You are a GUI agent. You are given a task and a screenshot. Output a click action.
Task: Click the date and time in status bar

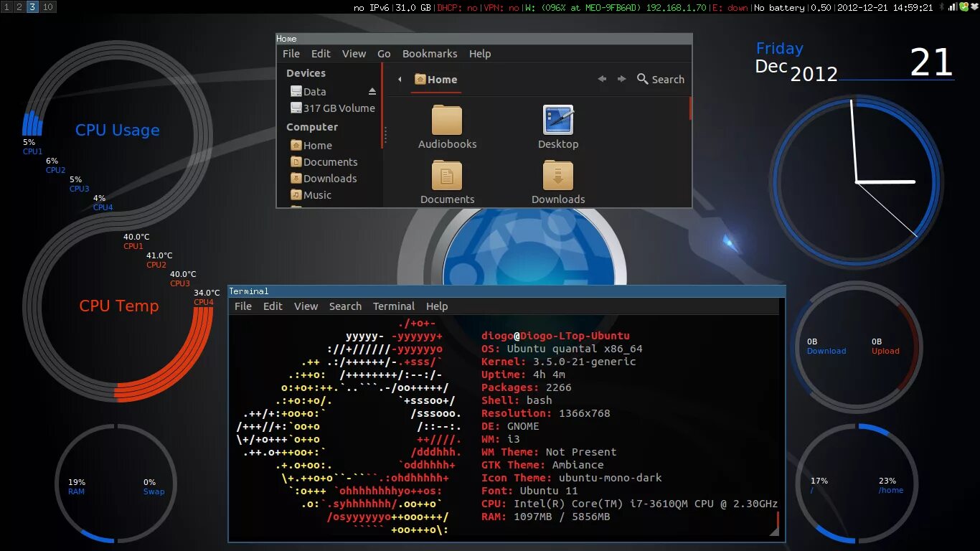point(885,8)
